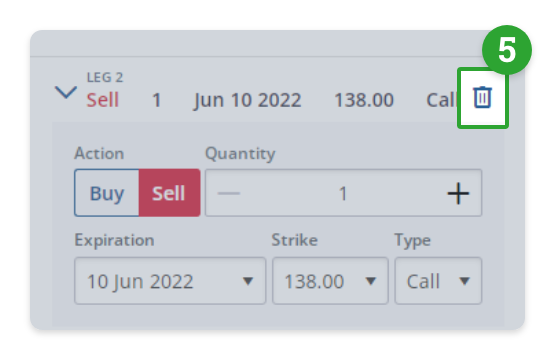This screenshot has width=555, height=360.
Task: Click the Quantity value field showing 1
Action: point(343,193)
